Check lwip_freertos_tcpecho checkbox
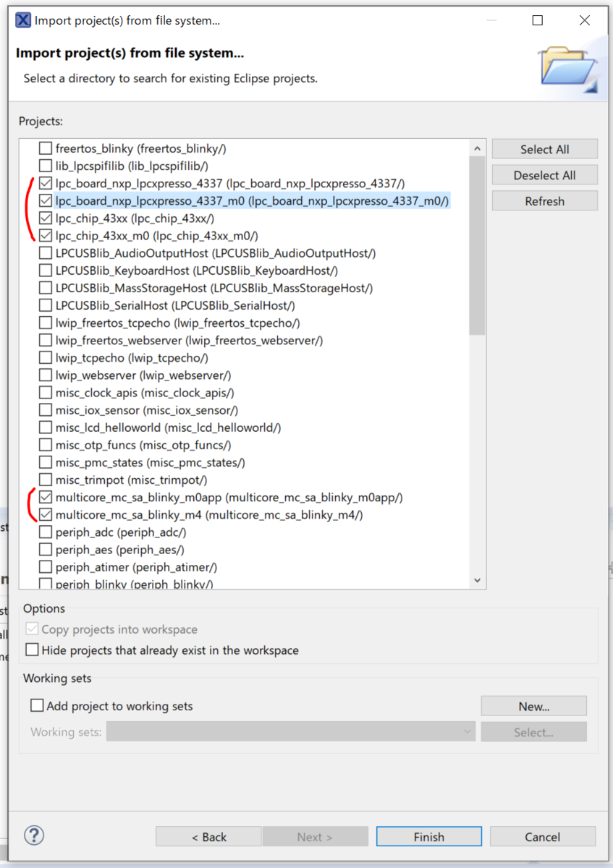 click(46, 323)
